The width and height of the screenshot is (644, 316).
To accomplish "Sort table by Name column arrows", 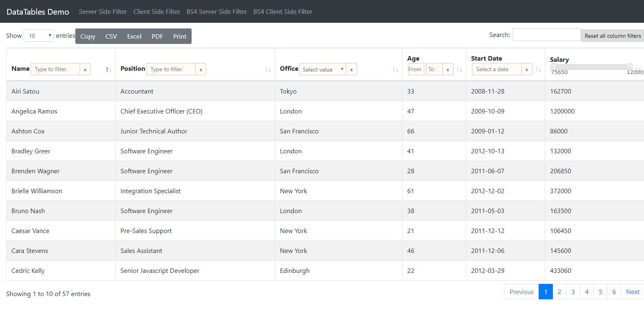I will coord(108,70).
